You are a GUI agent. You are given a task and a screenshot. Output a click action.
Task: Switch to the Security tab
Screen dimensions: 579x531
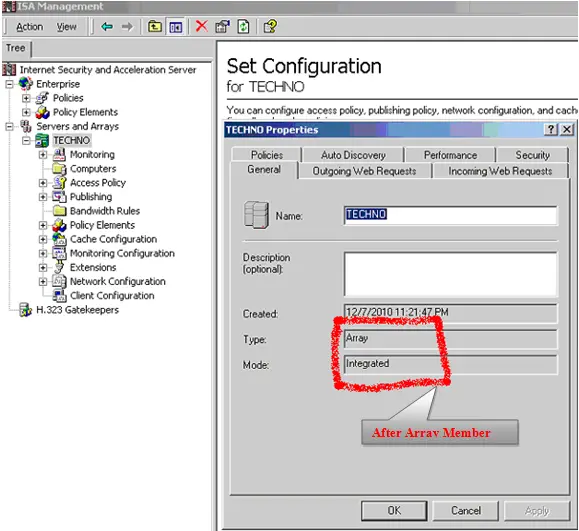(532, 155)
